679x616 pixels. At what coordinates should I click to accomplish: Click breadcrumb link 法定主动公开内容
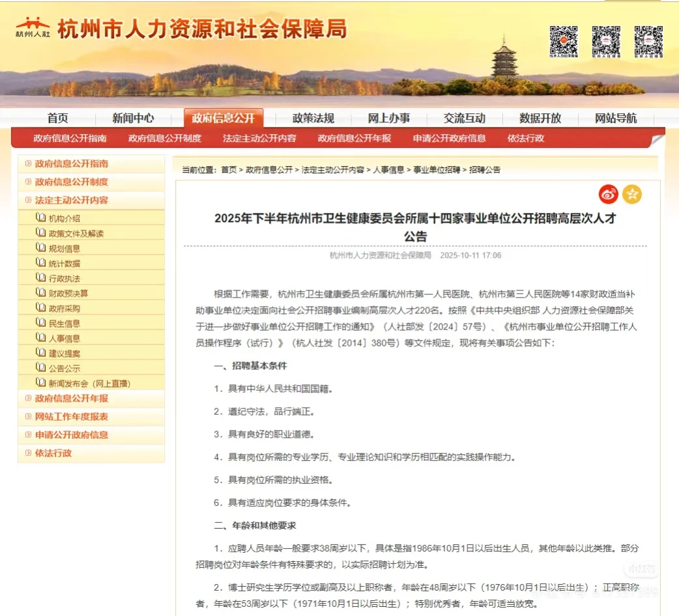click(x=332, y=170)
